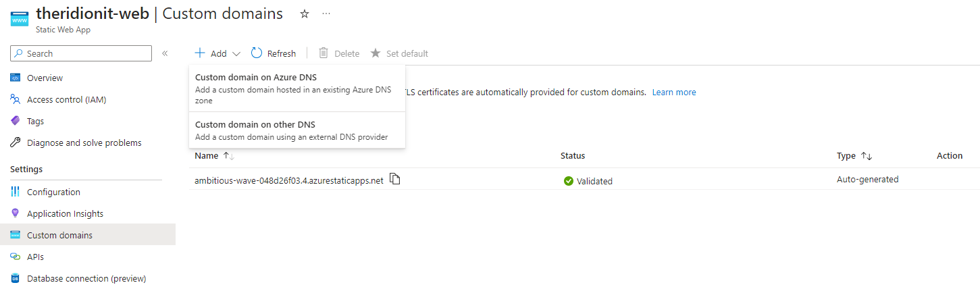Viewport: 980px width, 287px height.
Task: Click the Action column header
Action: pos(950,156)
